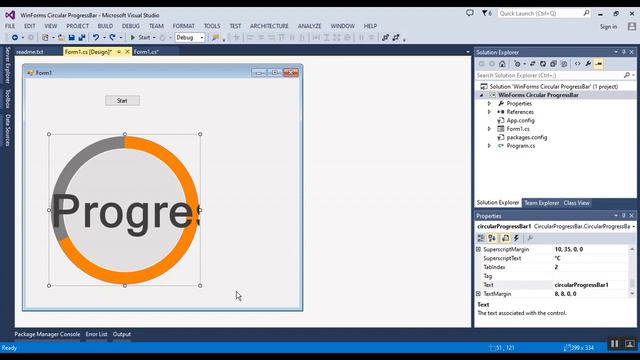Open the Start button dropdown arrow
This screenshot has height=360, width=640.
coord(154,38)
